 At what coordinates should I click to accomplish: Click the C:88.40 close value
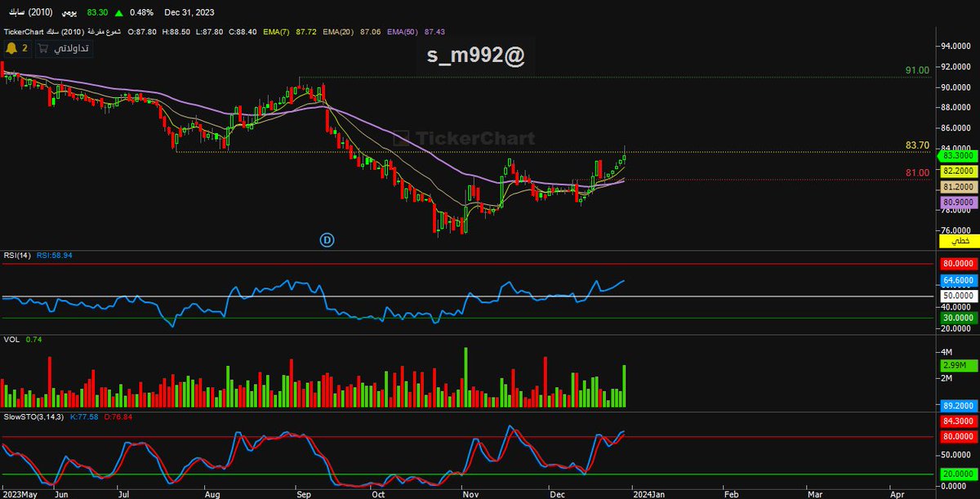click(x=242, y=31)
